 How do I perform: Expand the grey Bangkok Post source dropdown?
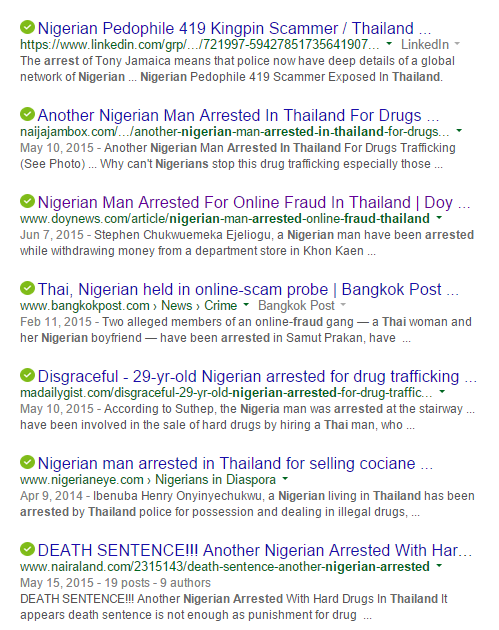click(343, 305)
